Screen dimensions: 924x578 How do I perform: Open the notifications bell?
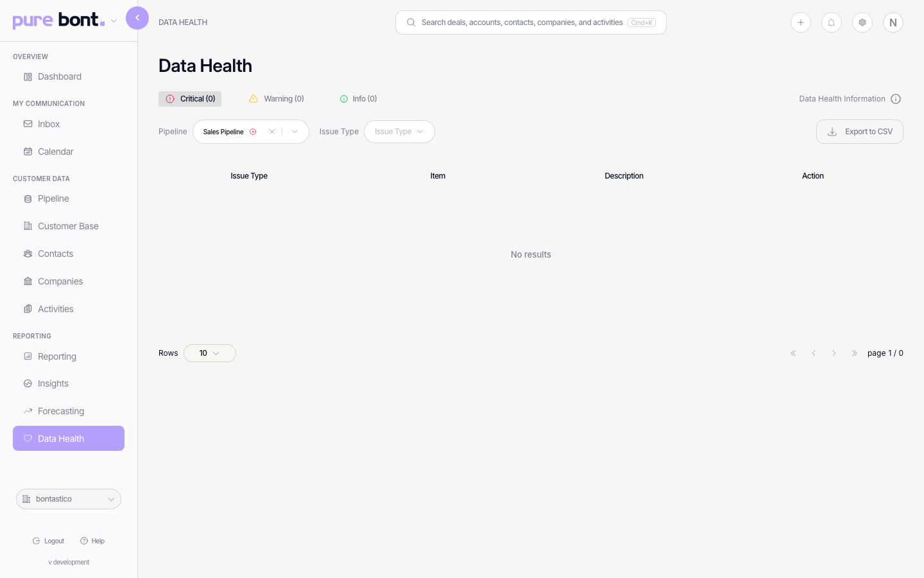(832, 22)
